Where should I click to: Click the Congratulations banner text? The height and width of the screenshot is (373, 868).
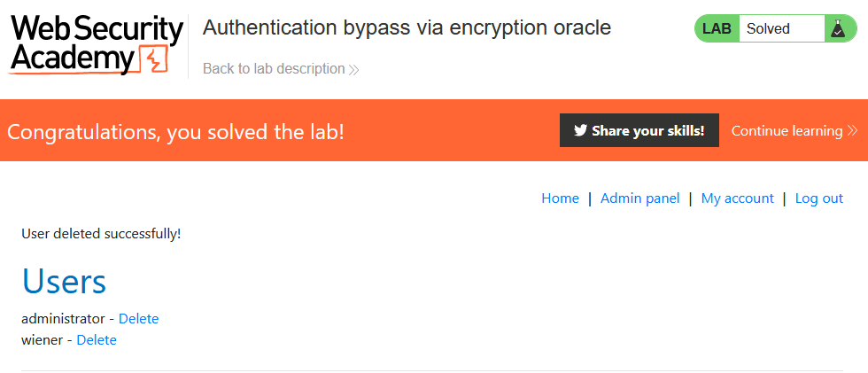175,132
